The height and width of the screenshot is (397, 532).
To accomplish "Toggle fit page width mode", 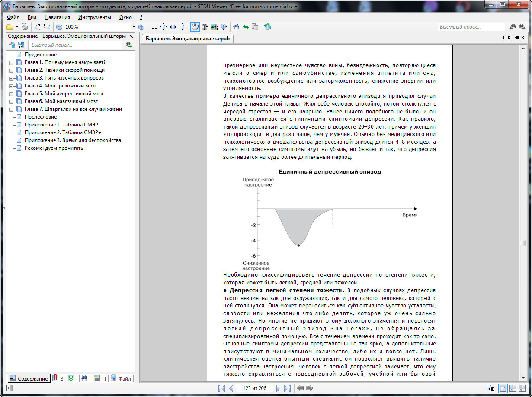I will (x=173, y=27).
